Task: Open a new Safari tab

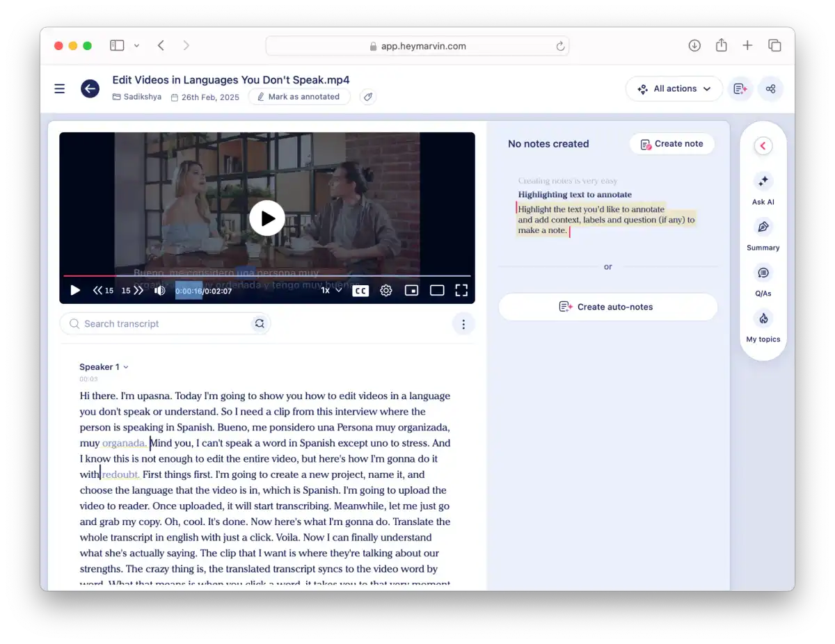Action: 747,46
